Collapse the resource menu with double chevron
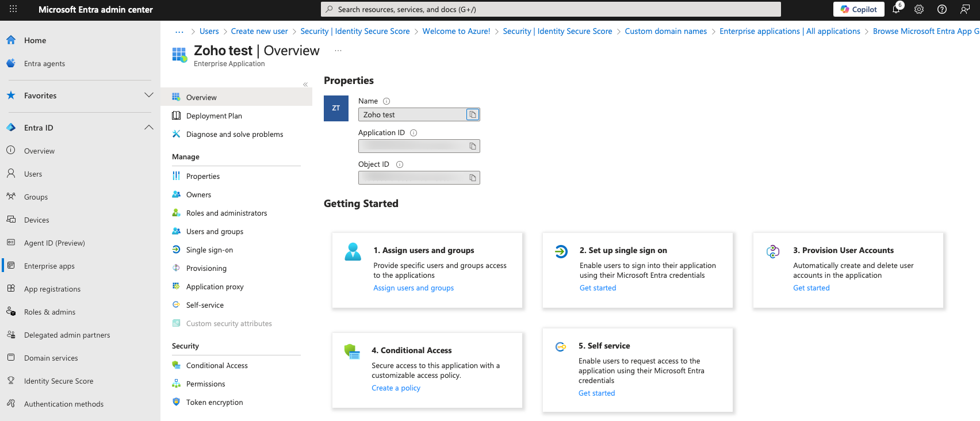980x421 pixels. point(305,85)
